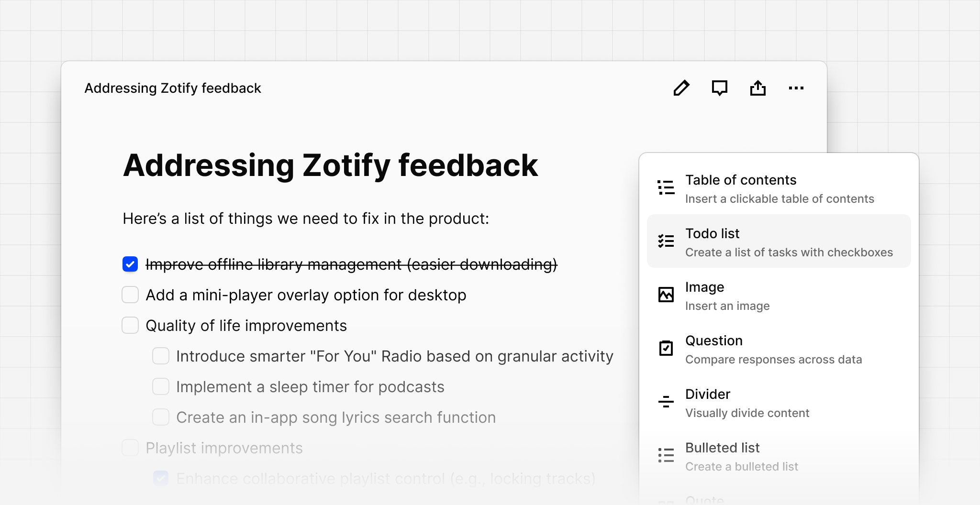This screenshot has width=980, height=505.
Task: Check the mini-player overlay task checkbox
Action: (x=130, y=295)
